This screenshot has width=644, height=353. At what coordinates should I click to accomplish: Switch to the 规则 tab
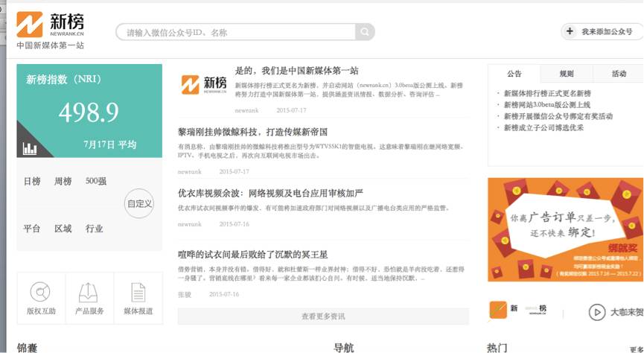point(567,74)
